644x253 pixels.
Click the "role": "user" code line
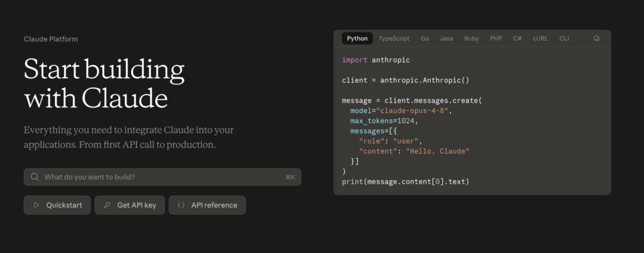click(391, 141)
